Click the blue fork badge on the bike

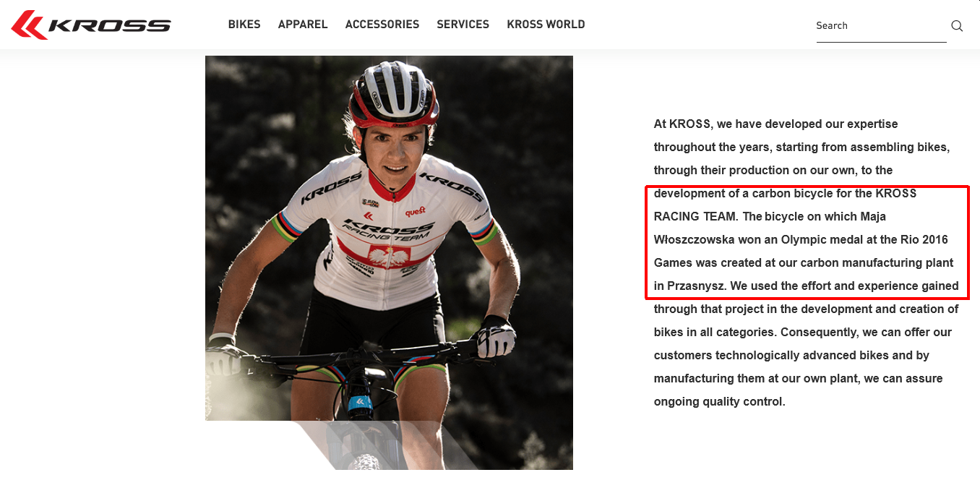[359, 403]
